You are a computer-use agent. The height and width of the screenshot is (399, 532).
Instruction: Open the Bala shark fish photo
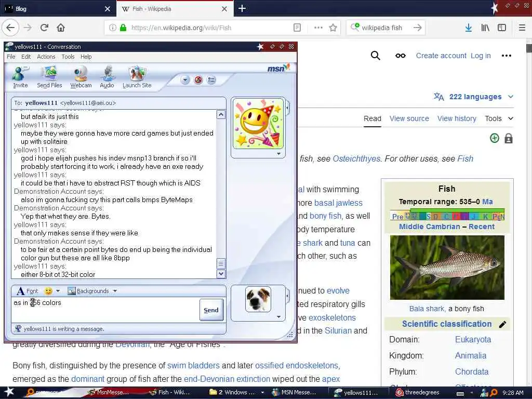(447, 268)
